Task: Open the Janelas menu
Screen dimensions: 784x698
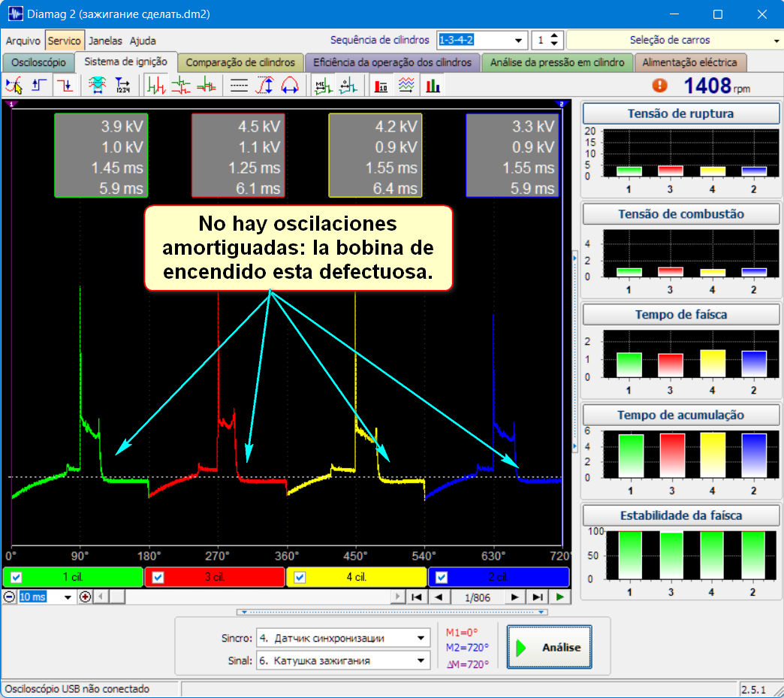Action: (105, 41)
